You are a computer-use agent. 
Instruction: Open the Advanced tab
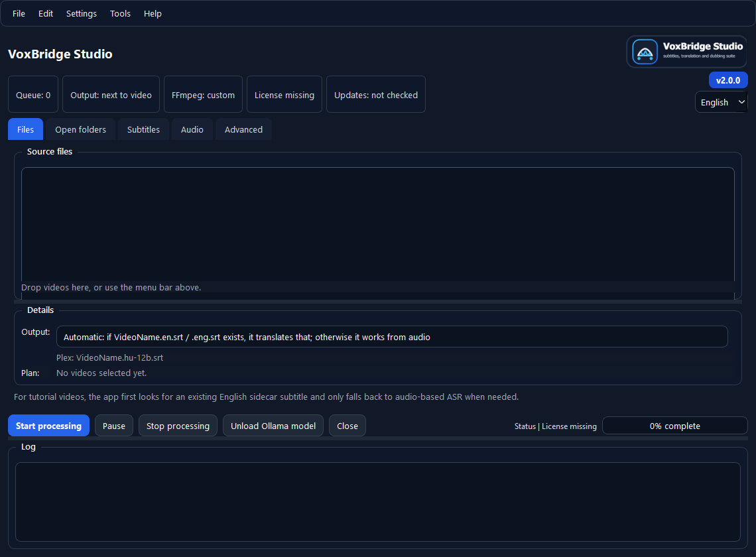(x=243, y=129)
